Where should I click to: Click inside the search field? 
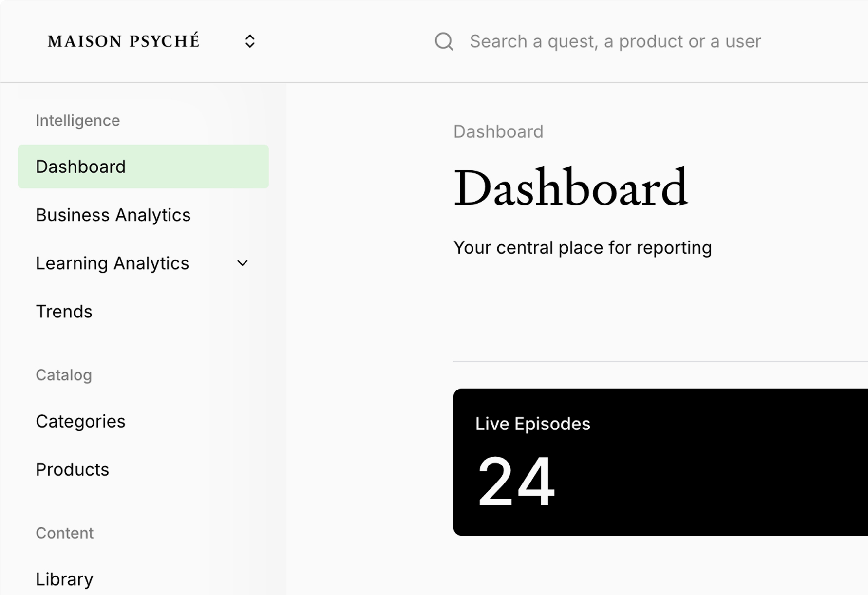coord(614,42)
